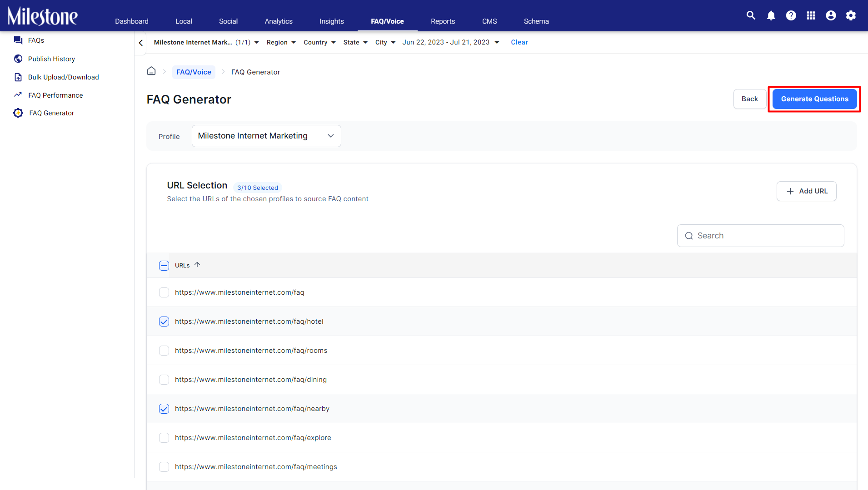Click the FAQ Generator breadcrumb text
Screen dimensions: 868x490
(255, 72)
